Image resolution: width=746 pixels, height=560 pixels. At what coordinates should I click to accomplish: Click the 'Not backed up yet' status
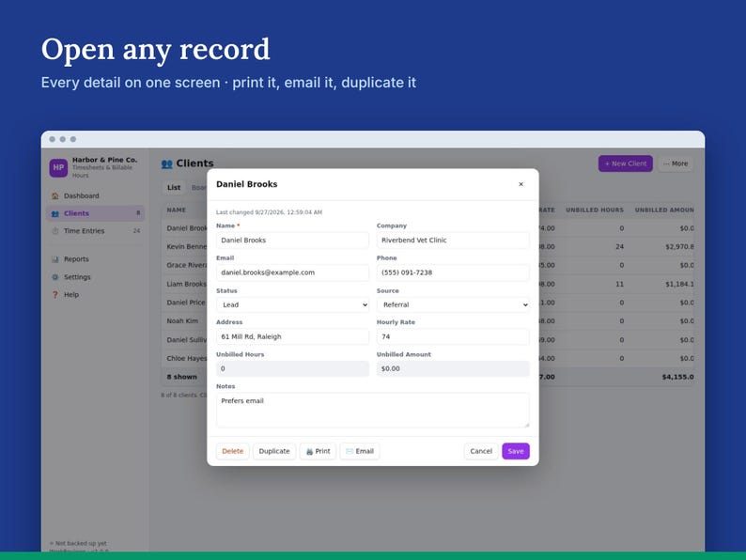81,543
